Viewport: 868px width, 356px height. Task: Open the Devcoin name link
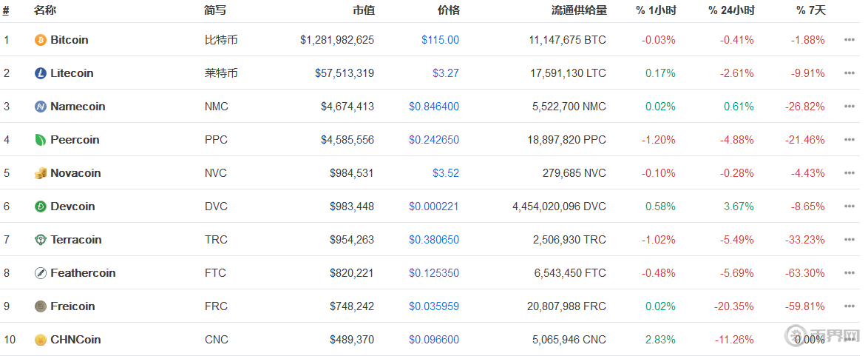point(72,206)
